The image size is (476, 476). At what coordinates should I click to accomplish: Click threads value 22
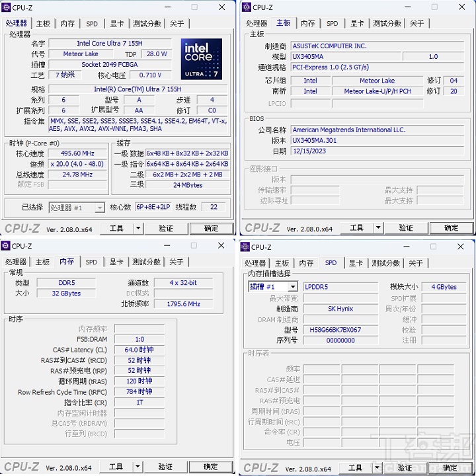[214, 207]
